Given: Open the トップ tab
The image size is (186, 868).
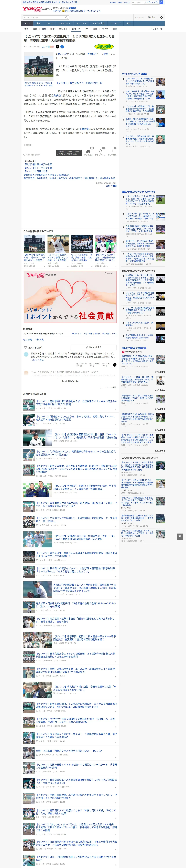Looking at the screenshot, I should [27, 24].
